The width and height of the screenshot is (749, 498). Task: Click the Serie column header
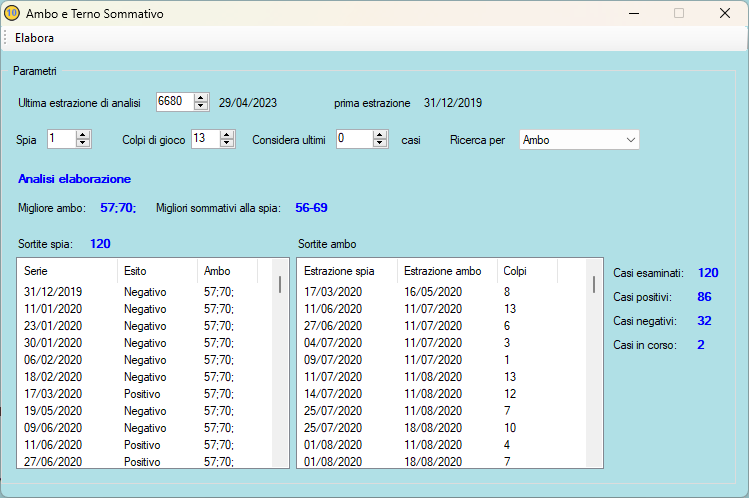coord(67,271)
